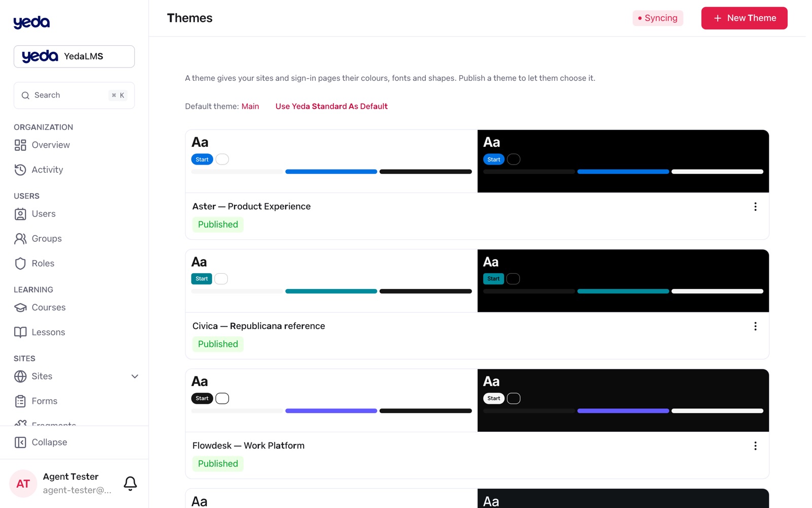Click Start button in Aster light preview
Viewport: 812px width, 508px height.
[x=202, y=160]
